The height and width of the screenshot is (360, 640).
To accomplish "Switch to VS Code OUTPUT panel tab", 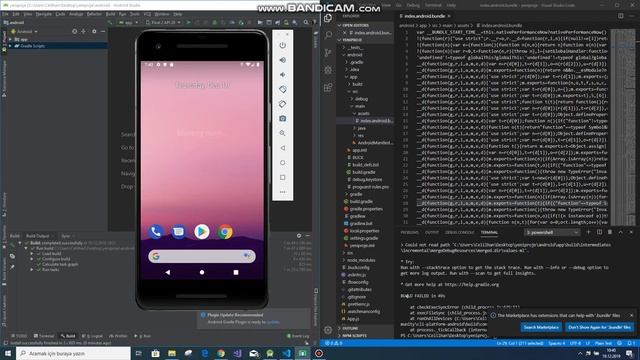I will (x=432, y=232).
